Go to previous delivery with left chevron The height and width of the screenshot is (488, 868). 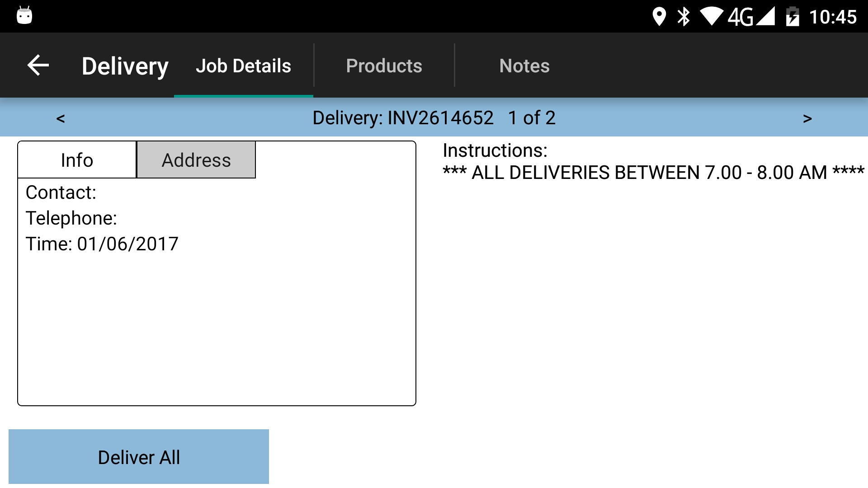pyautogui.click(x=61, y=118)
